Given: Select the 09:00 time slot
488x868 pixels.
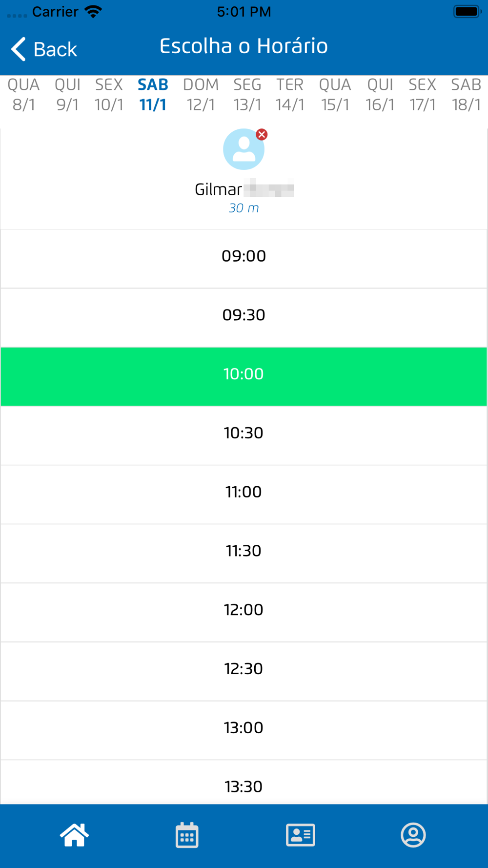Looking at the screenshot, I should (x=244, y=256).
